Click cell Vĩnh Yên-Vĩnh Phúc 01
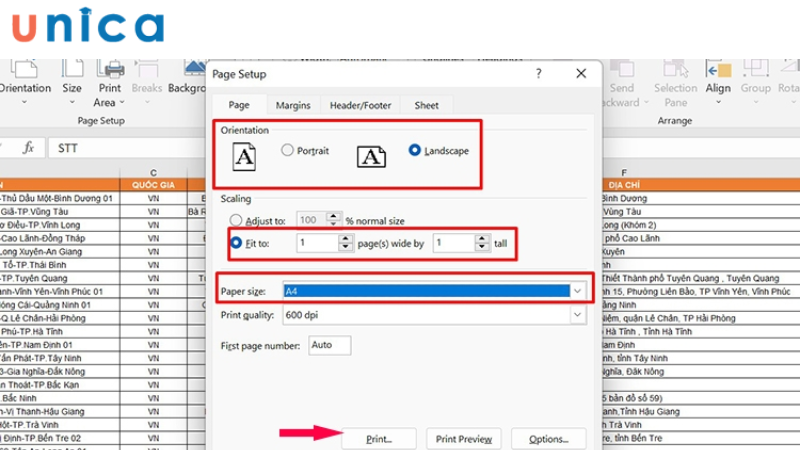 tap(60, 291)
